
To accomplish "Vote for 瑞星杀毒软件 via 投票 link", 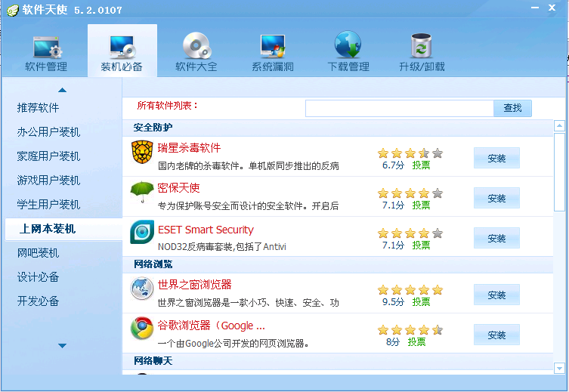I will point(421,165).
